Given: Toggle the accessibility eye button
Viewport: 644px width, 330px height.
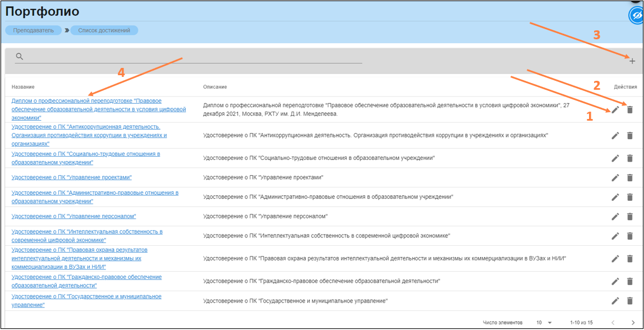Looking at the screenshot, I should point(637,16).
